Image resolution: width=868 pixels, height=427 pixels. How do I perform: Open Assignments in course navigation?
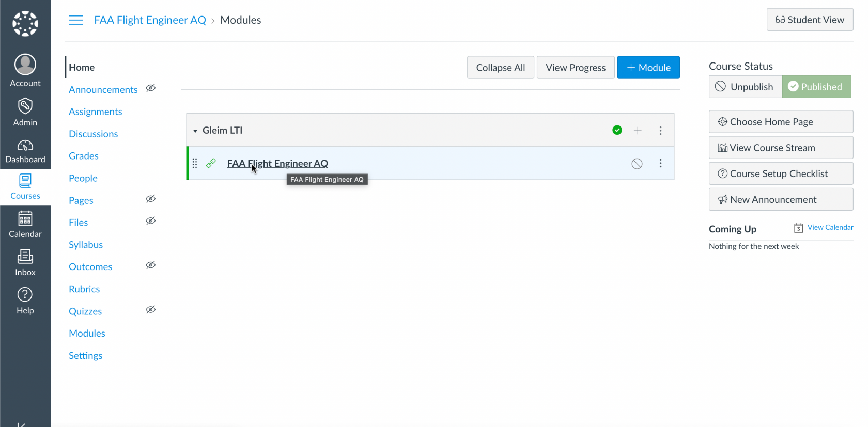pyautogui.click(x=96, y=112)
